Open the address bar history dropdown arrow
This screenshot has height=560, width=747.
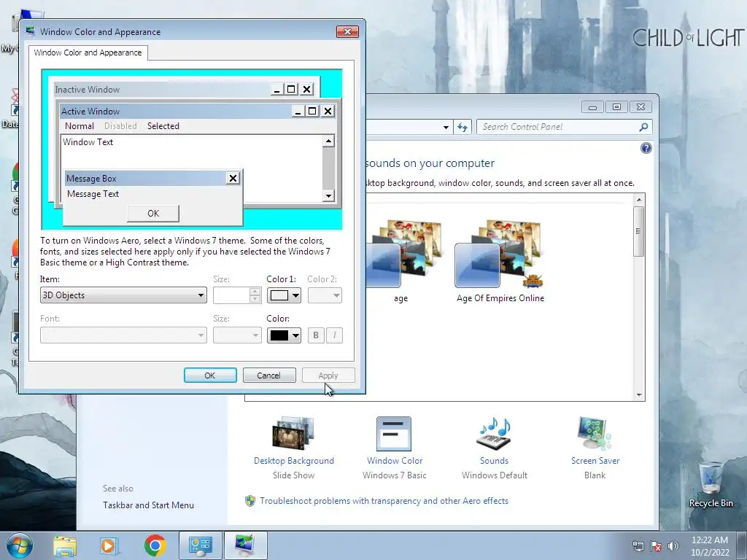click(x=446, y=127)
